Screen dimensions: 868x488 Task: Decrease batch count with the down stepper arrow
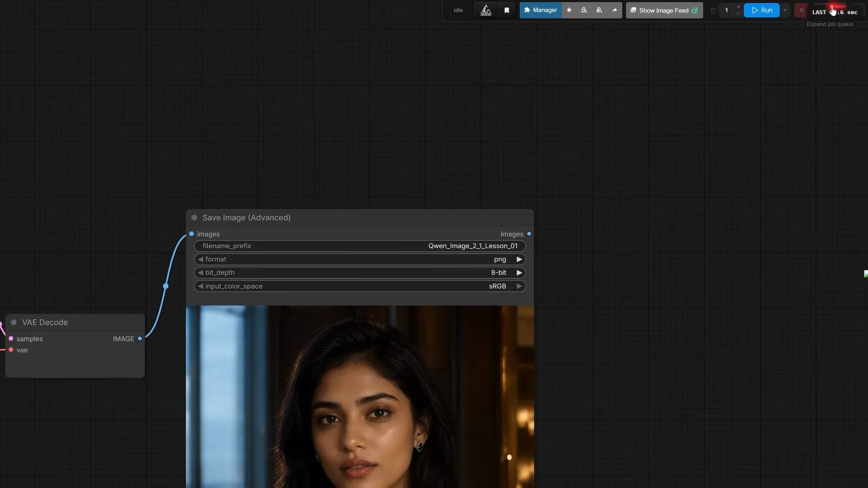738,14
